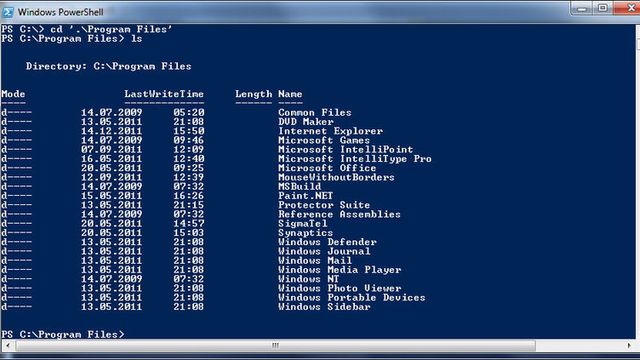The width and height of the screenshot is (640, 360).
Task: Click the 'DVD Maker' folder name
Action: [306, 122]
